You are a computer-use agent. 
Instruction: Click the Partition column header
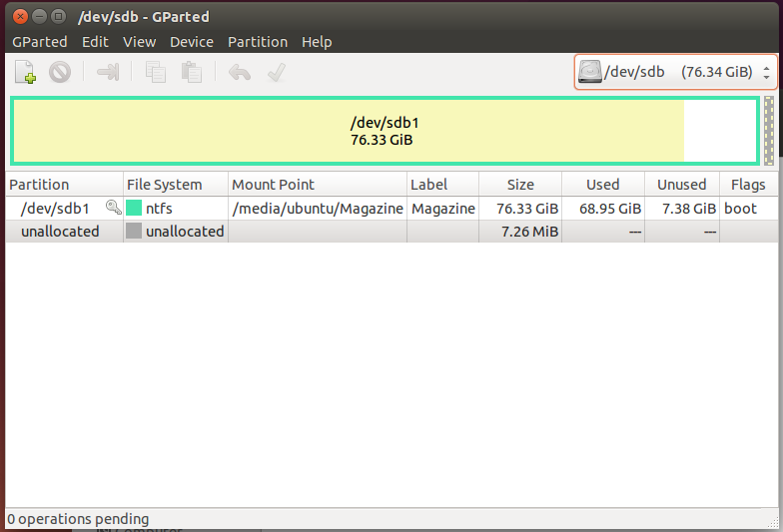pos(64,184)
